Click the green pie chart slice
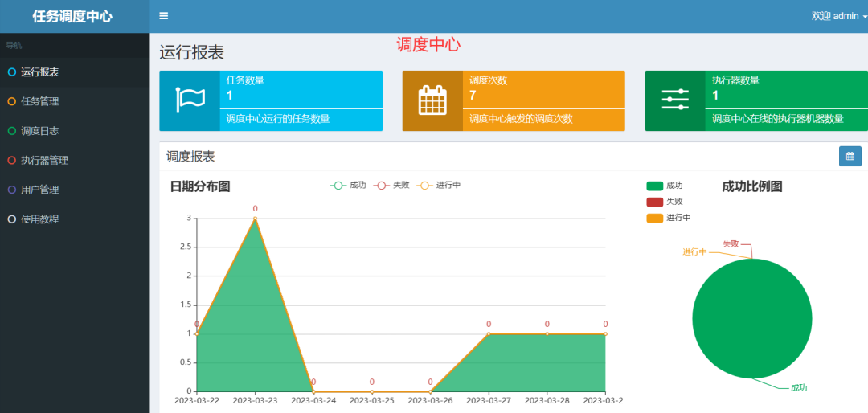The width and height of the screenshot is (868, 413). click(751, 319)
